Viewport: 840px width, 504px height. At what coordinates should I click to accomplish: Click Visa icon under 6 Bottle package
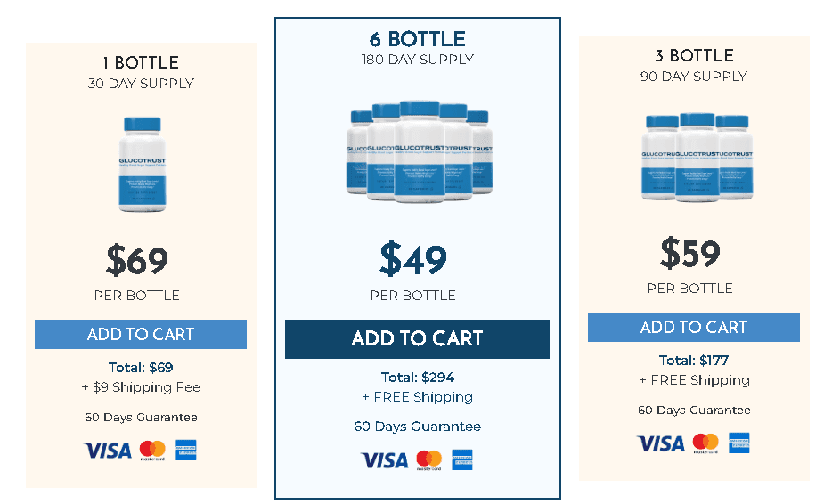[x=384, y=460]
